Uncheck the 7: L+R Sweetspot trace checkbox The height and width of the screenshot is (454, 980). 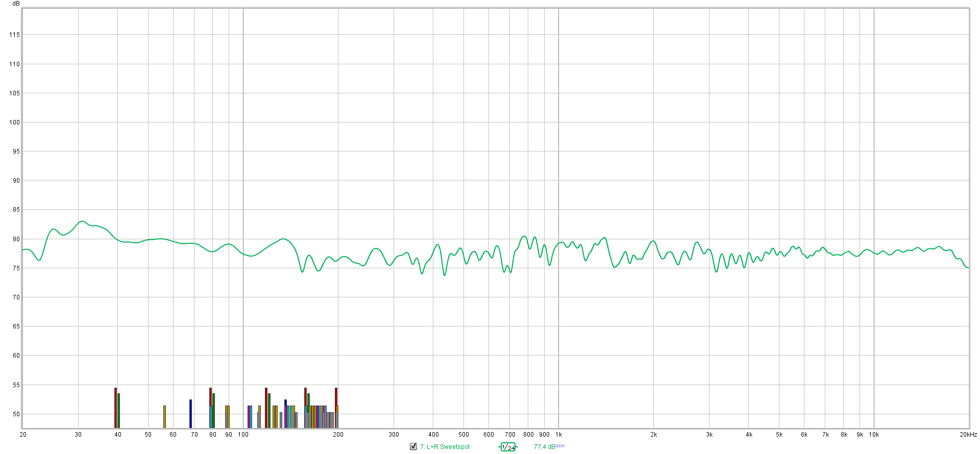[413, 446]
